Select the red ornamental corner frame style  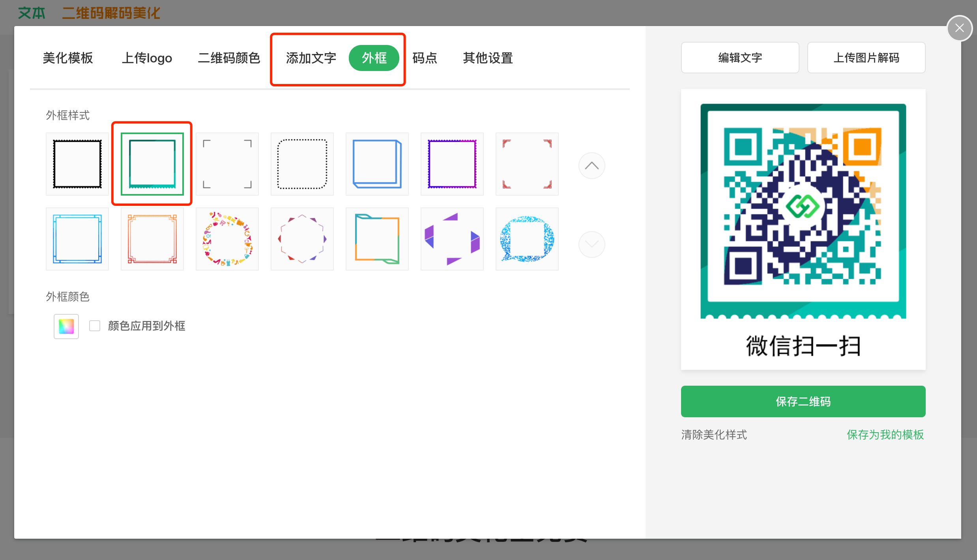527,164
